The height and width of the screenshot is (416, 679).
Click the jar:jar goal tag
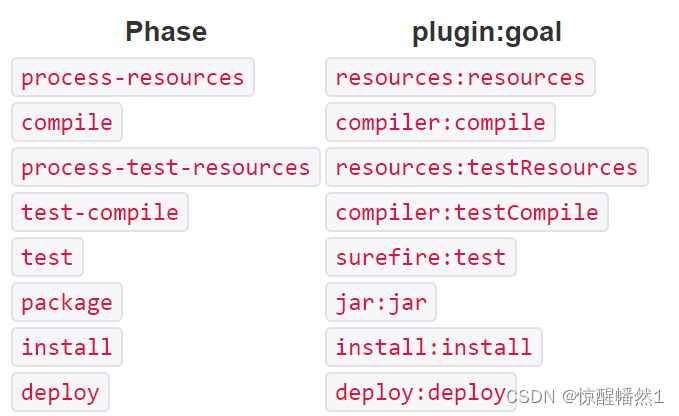point(381,302)
